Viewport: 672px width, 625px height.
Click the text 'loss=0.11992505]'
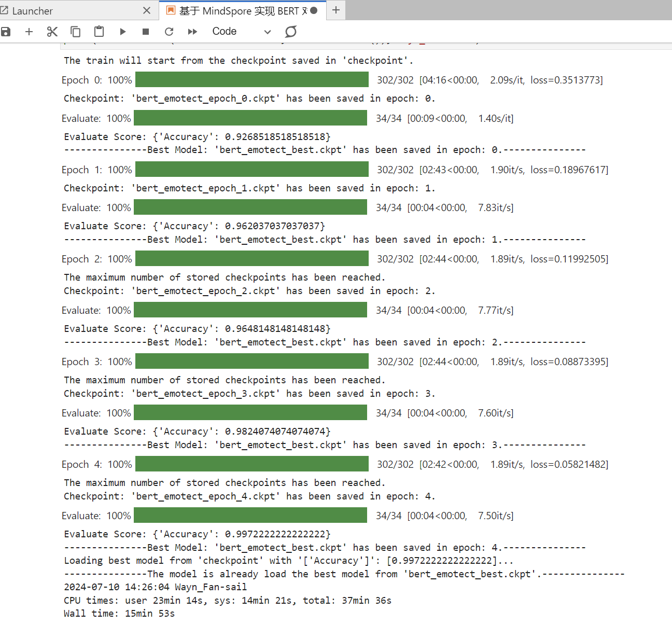coord(569,259)
